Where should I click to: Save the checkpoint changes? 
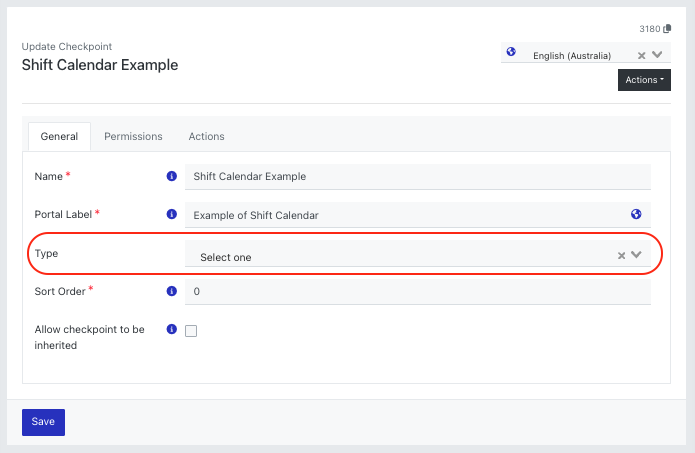click(43, 422)
